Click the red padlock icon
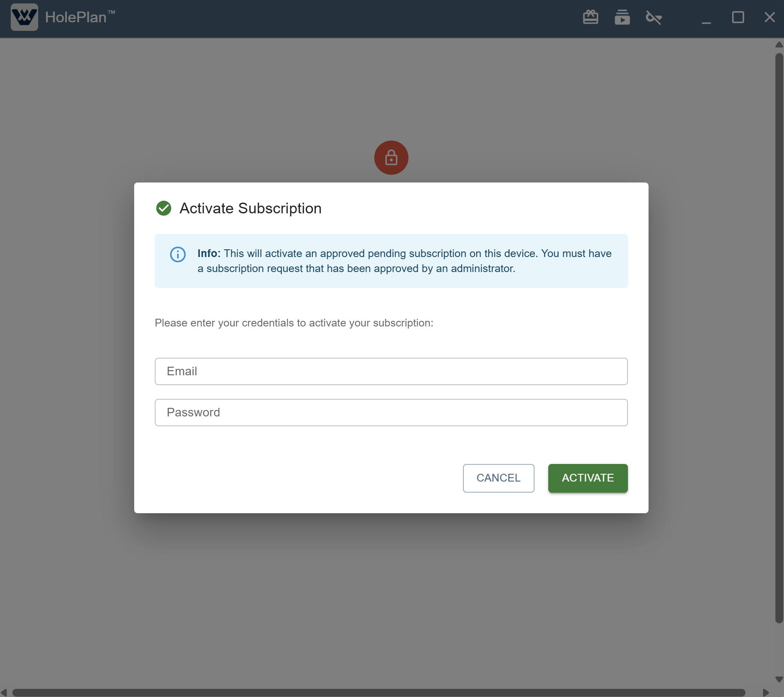Screen dimensions: 784x697 pyautogui.click(x=391, y=158)
